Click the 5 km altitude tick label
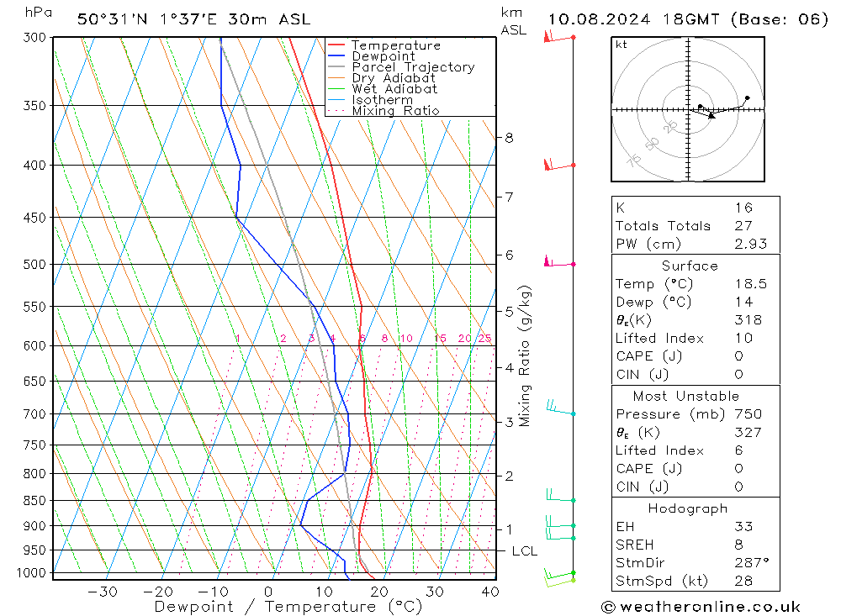Image resolution: width=841 pixels, height=616 pixels. click(x=509, y=311)
